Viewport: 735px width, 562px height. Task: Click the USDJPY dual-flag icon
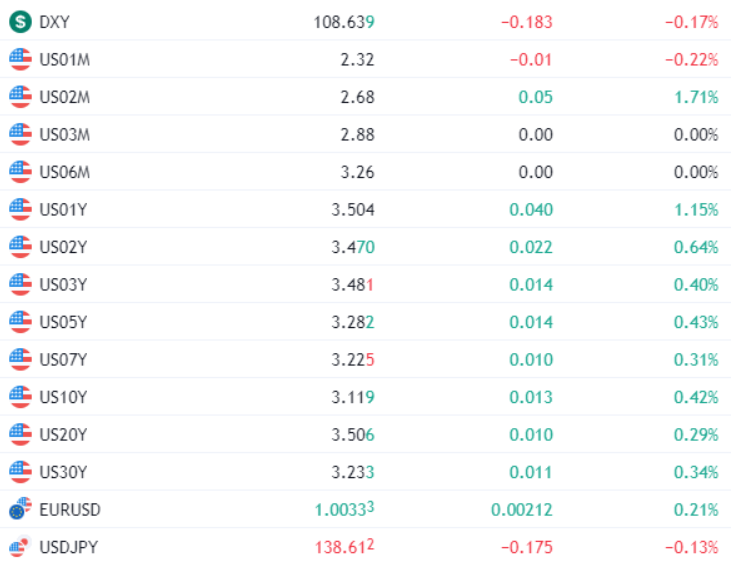20,547
